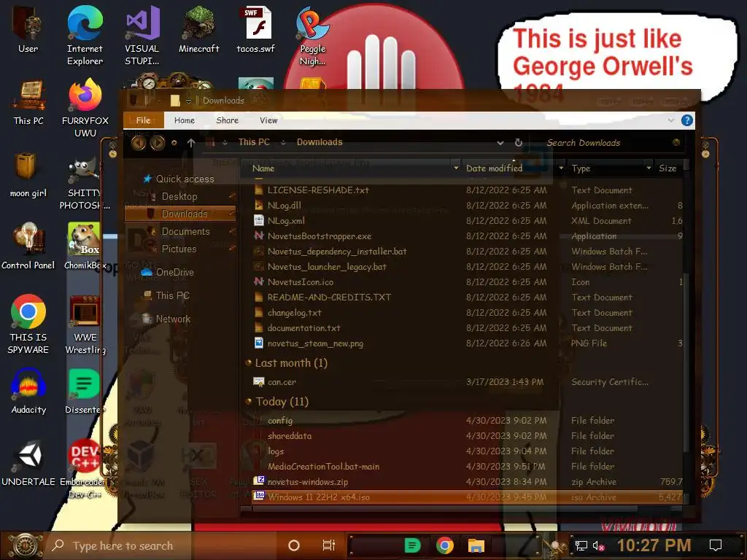The image size is (747, 560).
Task: Open This PC desktop icon
Action: point(28,102)
